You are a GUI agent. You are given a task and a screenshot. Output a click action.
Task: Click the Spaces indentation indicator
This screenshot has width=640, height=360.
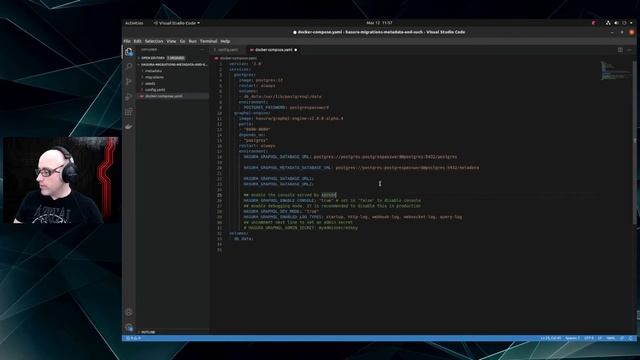(573, 338)
